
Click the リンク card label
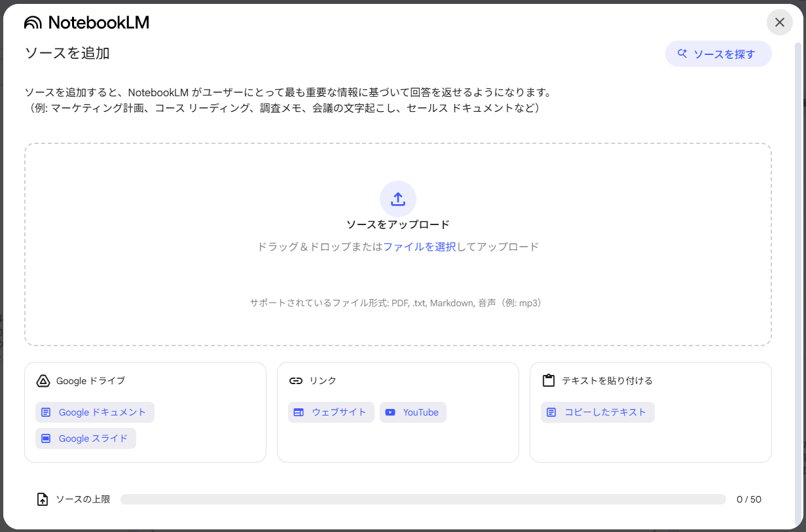point(323,381)
